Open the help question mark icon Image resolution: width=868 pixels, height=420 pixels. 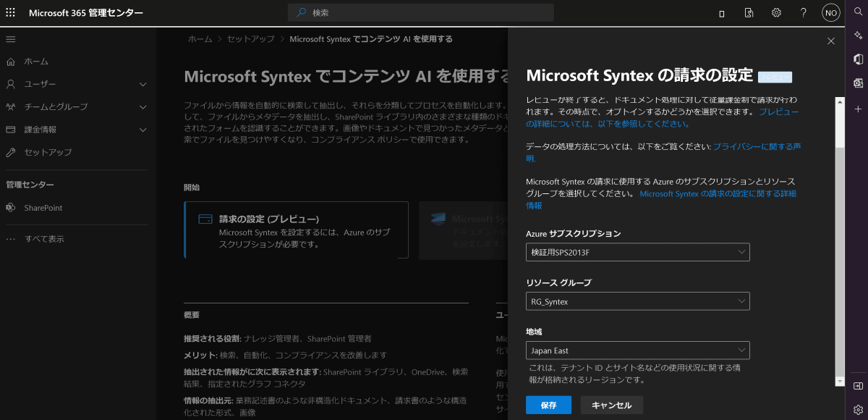point(804,13)
